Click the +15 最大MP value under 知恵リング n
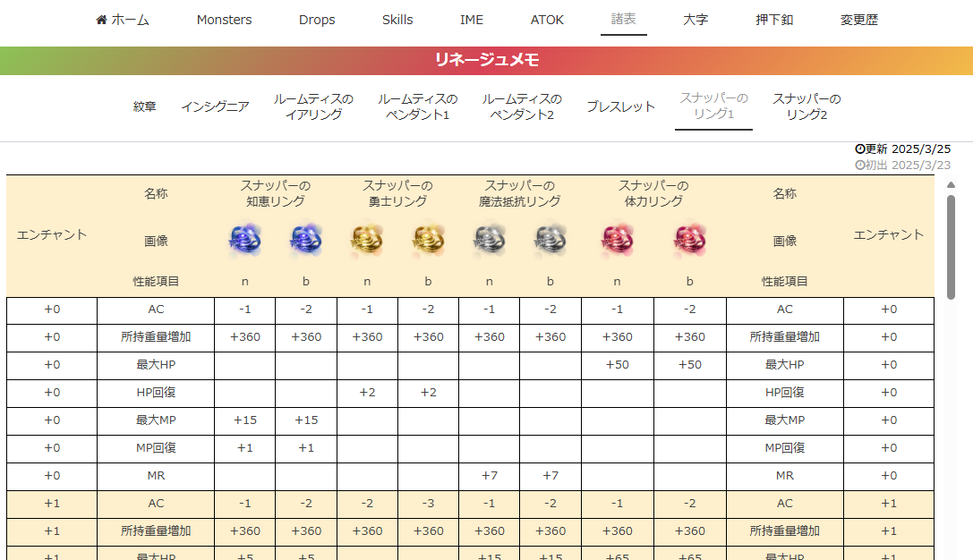 point(245,420)
